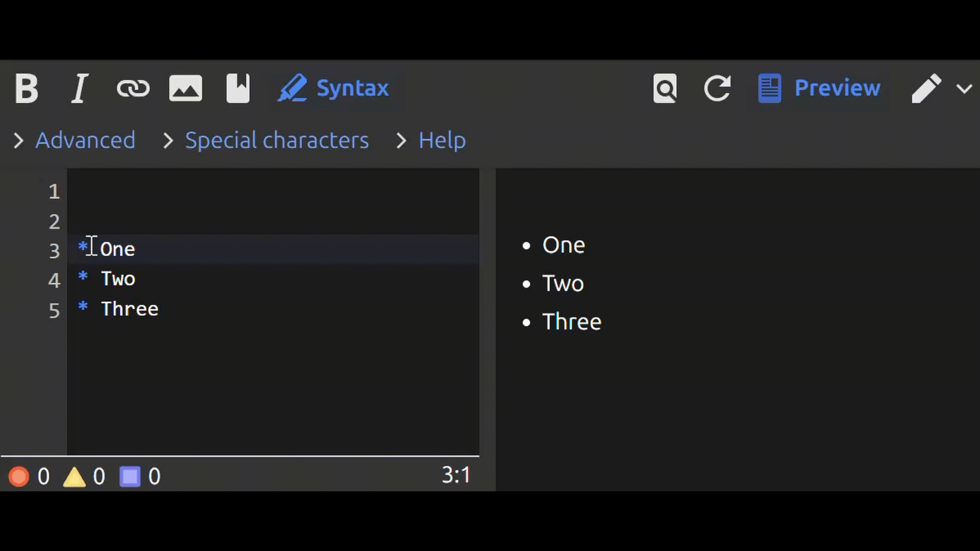Click the red error count indicator
The image size is (980, 551).
tap(29, 476)
